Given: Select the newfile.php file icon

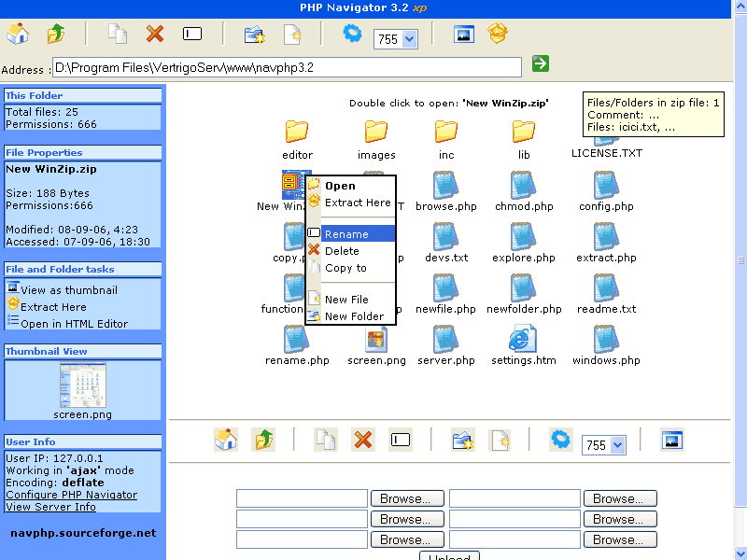Looking at the screenshot, I should [446, 287].
